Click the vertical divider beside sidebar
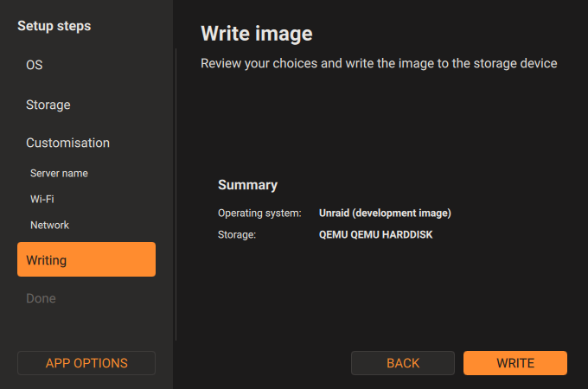 coord(176,194)
